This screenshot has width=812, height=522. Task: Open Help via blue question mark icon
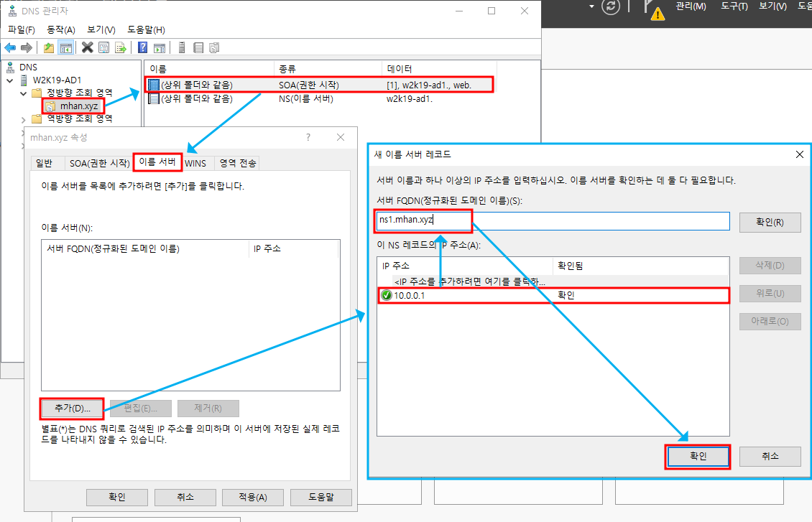click(x=143, y=48)
